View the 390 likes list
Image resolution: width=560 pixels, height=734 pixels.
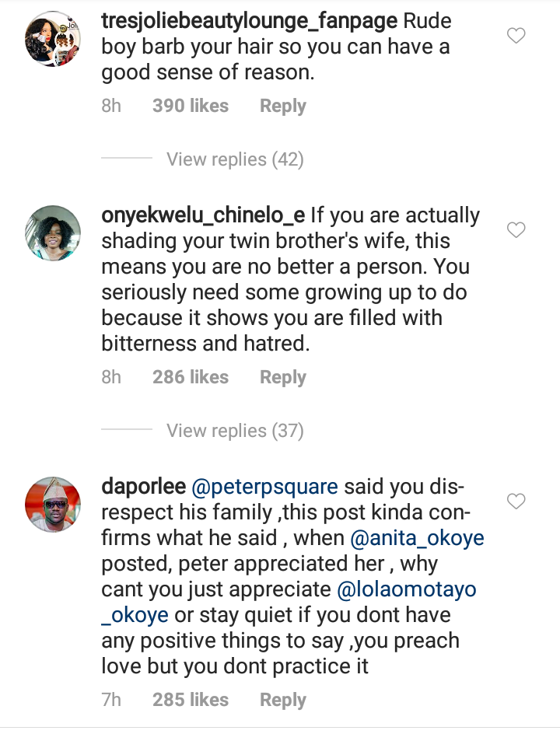[x=191, y=106]
